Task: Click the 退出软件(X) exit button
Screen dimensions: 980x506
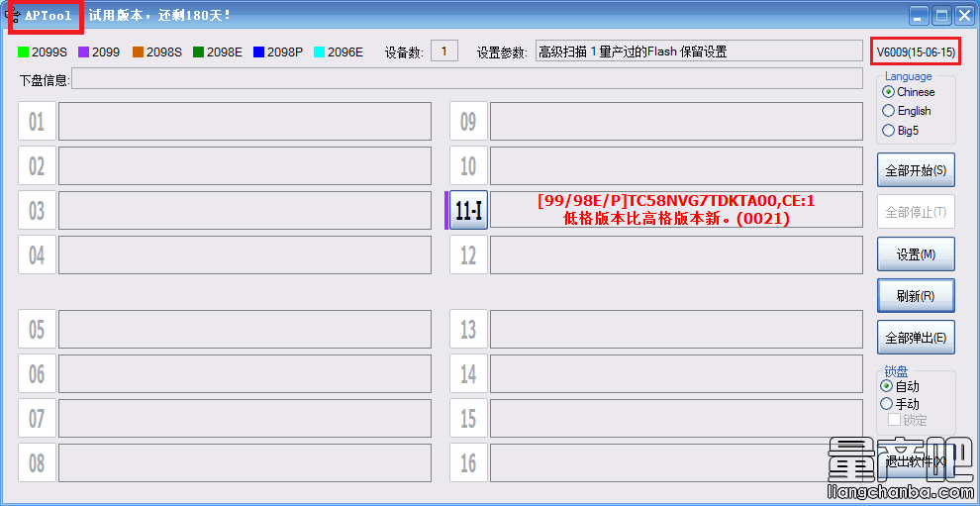Action: tap(916, 461)
